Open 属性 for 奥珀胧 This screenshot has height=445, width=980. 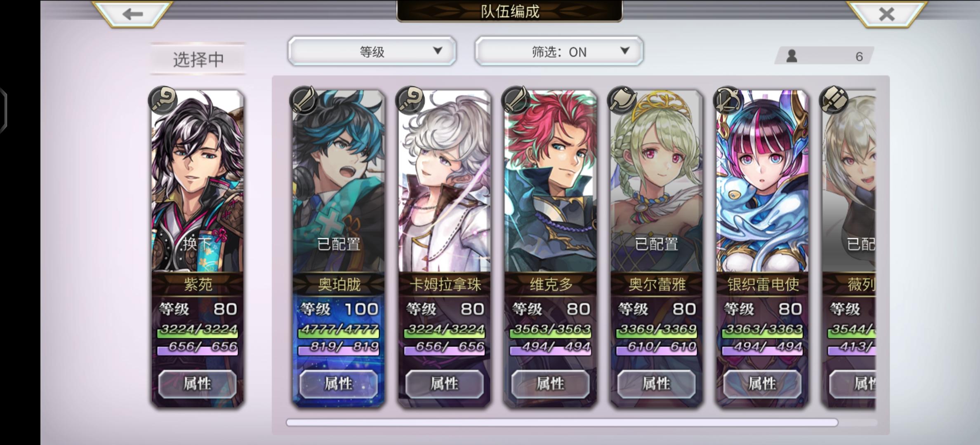pos(338,384)
